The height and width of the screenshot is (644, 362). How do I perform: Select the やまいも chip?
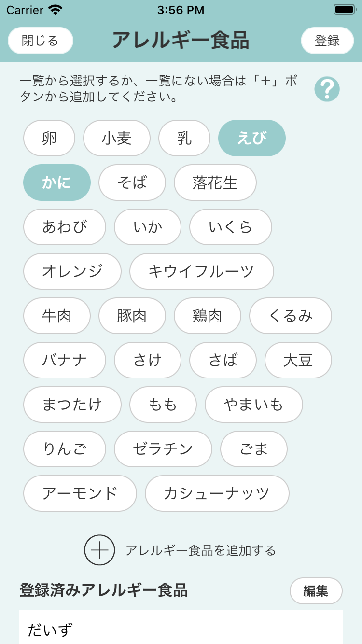(x=254, y=405)
